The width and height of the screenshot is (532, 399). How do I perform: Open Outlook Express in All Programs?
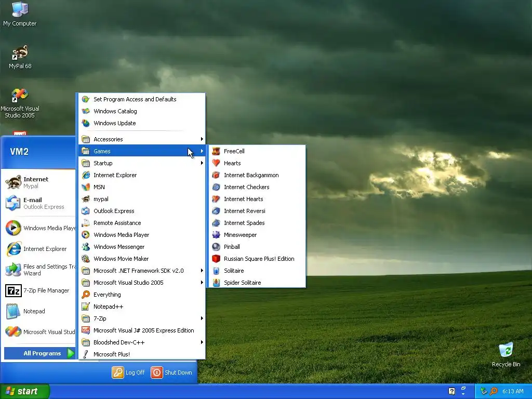click(x=142, y=211)
